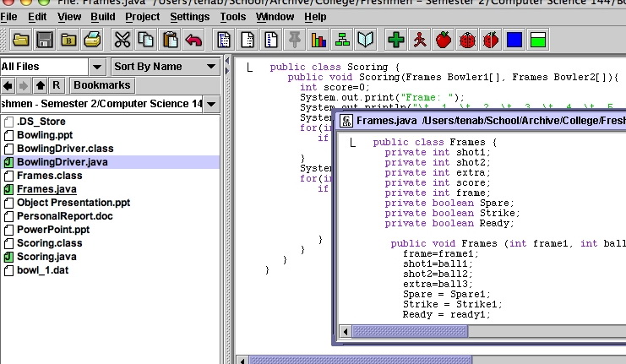Save file with the floppy disk icon
The height and width of the screenshot is (364, 626).
[45, 40]
